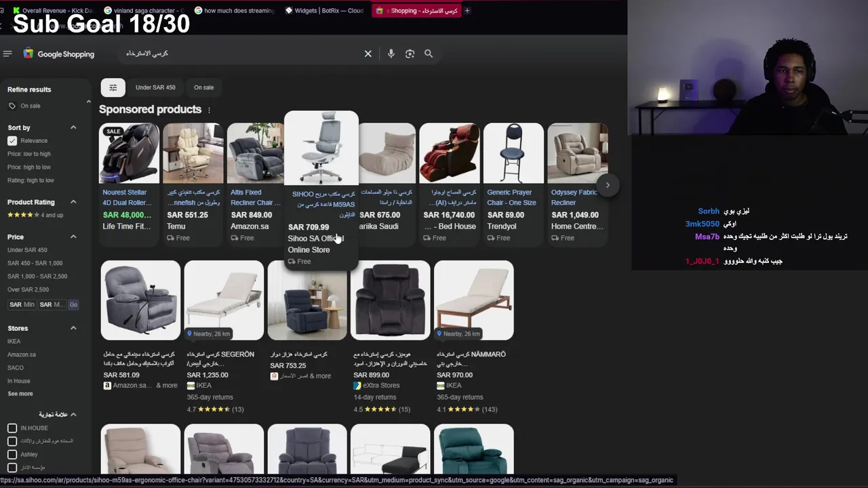This screenshot has width=868, height=488.
Task: Open the teal recliner image in bottom row
Action: pos(474,449)
